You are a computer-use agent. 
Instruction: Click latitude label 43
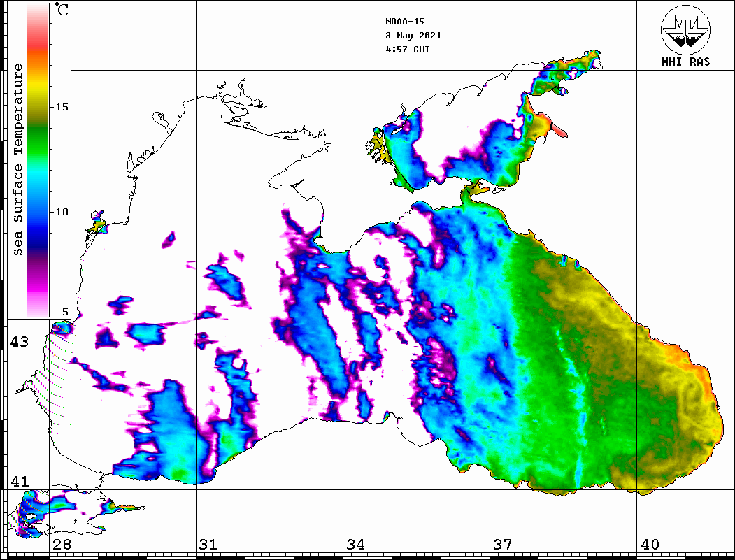[x=20, y=342]
